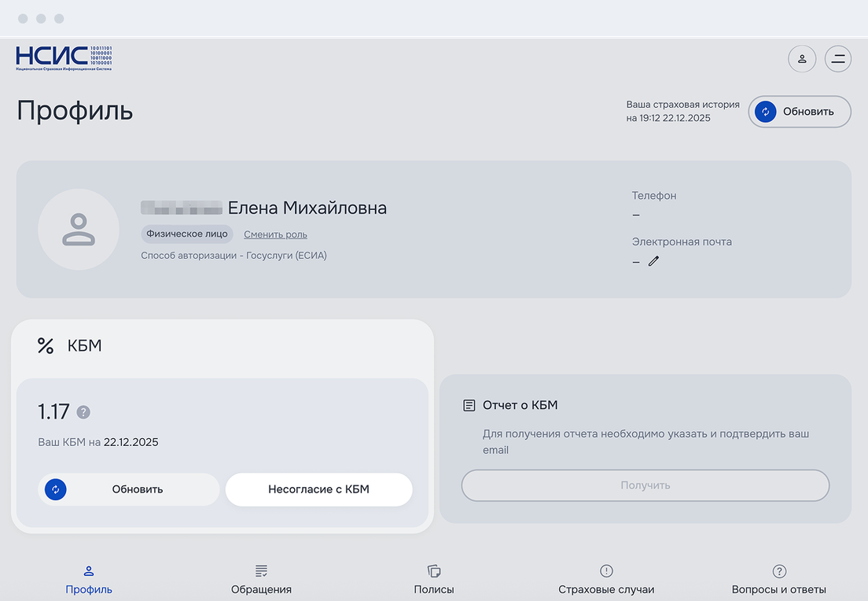Click the 1.17 КБМ value
Screen dimensions: 868x601
pos(53,411)
